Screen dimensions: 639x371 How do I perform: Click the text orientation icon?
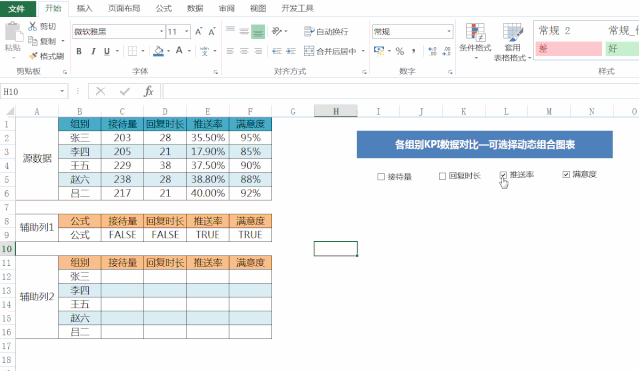tap(277, 31)
